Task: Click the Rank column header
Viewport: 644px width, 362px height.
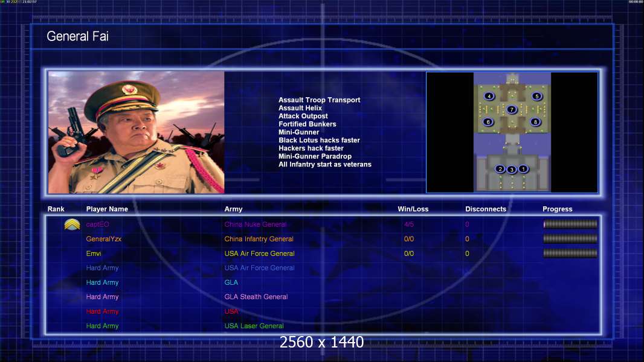Action: [x=56, y=209]
